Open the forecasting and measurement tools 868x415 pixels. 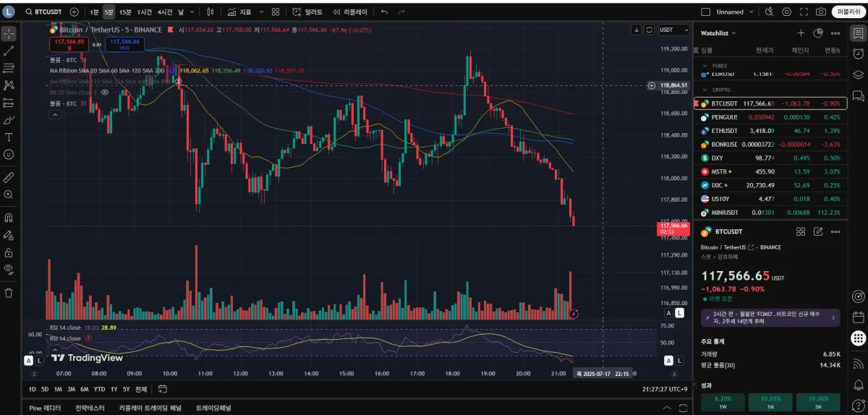[9, 102]
